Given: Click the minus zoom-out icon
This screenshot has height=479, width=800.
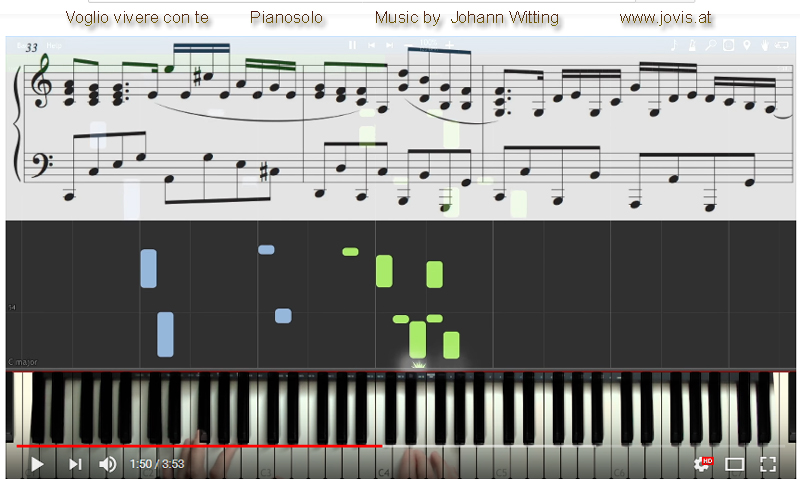Looking at the screenshot, I should pos(408,45).
